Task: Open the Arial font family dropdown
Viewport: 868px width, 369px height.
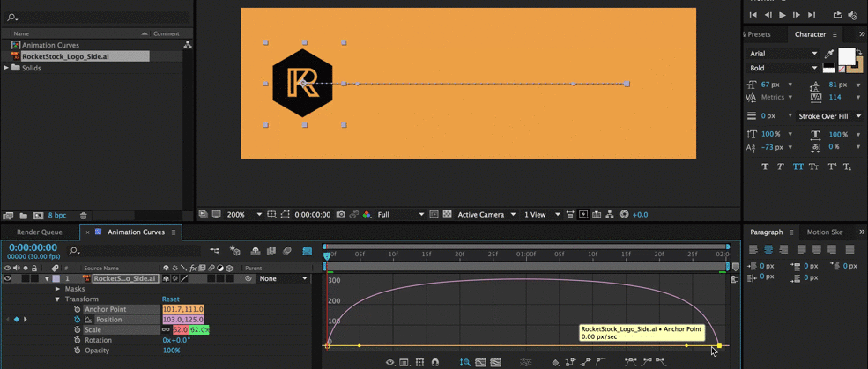Action: [x=783, y=54]
